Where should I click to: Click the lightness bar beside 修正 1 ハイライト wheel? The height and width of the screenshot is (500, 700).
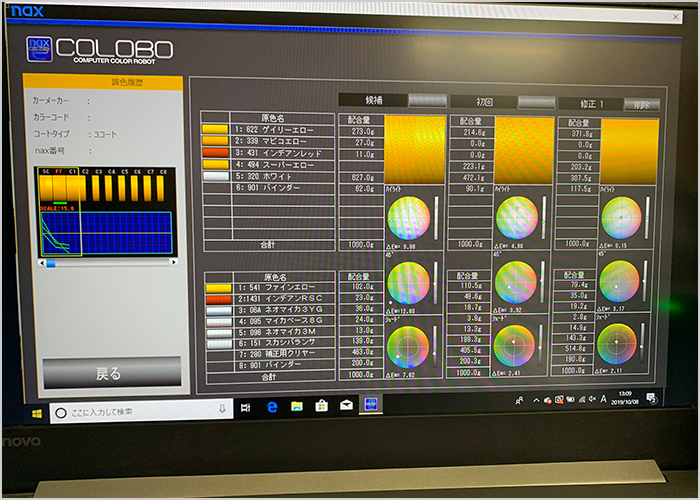click(x=647, y=217)
